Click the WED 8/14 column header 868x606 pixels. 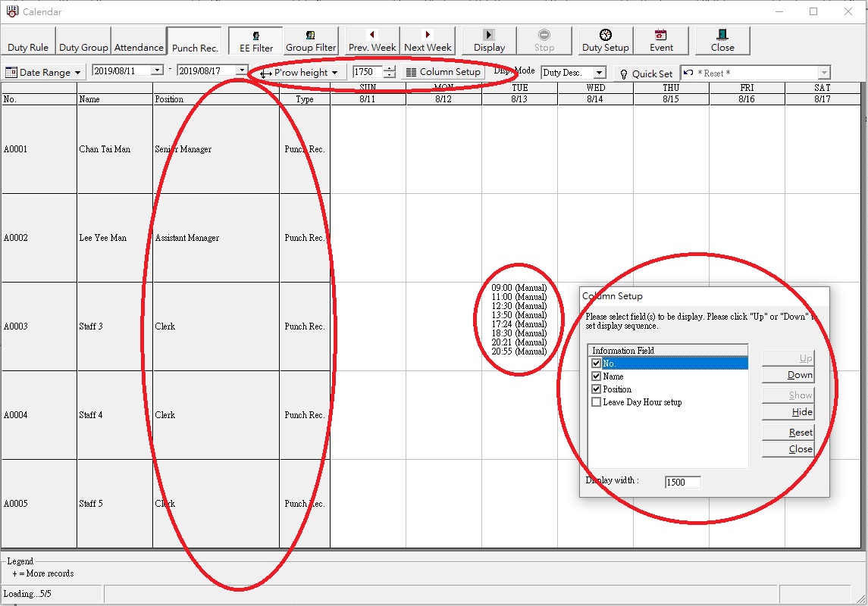tap(596, 93)
